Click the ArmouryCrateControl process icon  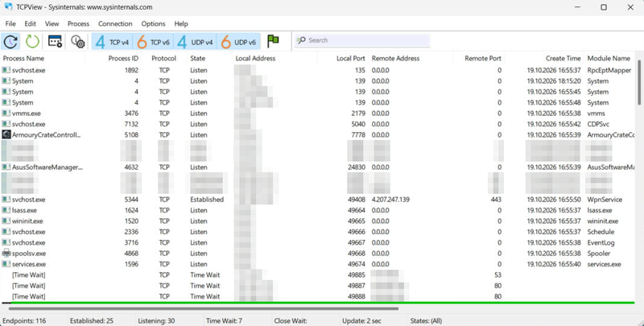(6, 134)
